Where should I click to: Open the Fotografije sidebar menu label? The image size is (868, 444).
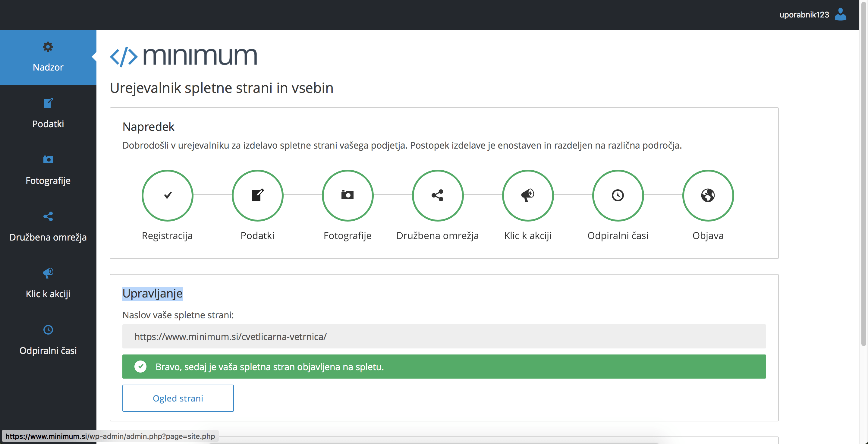click(48, 181)
